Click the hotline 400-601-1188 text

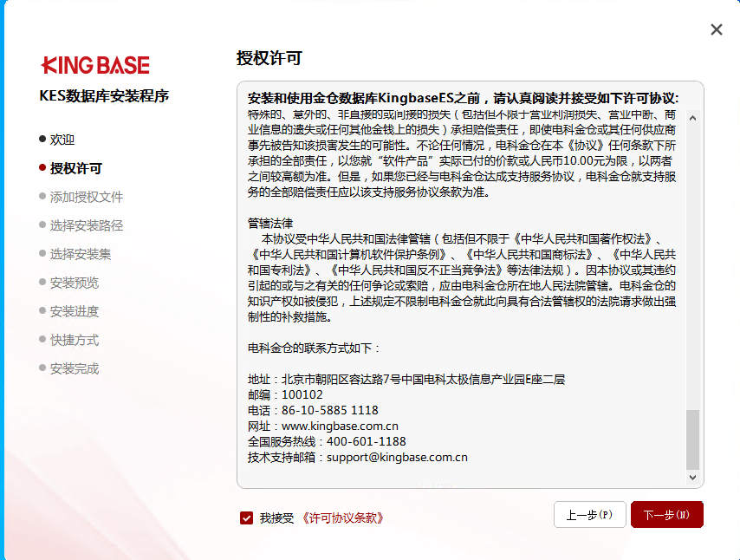[367, 441]
